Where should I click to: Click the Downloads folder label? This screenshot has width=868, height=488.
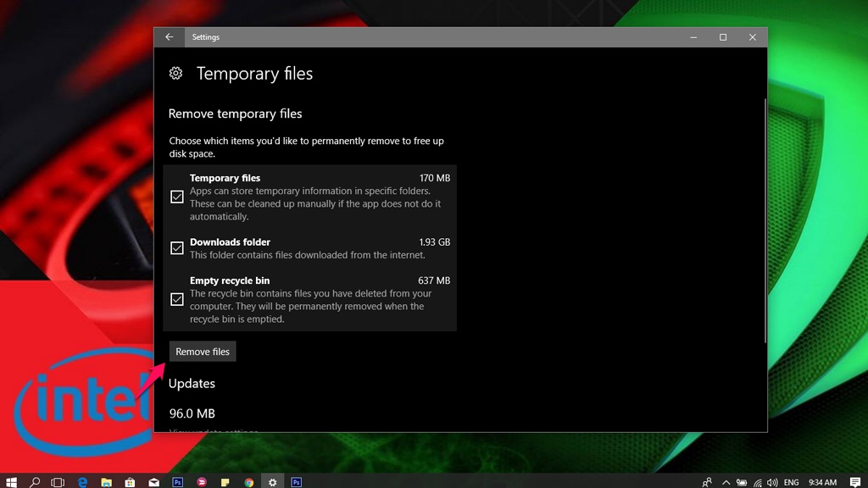pyautogui.click(x=230, y=242)
